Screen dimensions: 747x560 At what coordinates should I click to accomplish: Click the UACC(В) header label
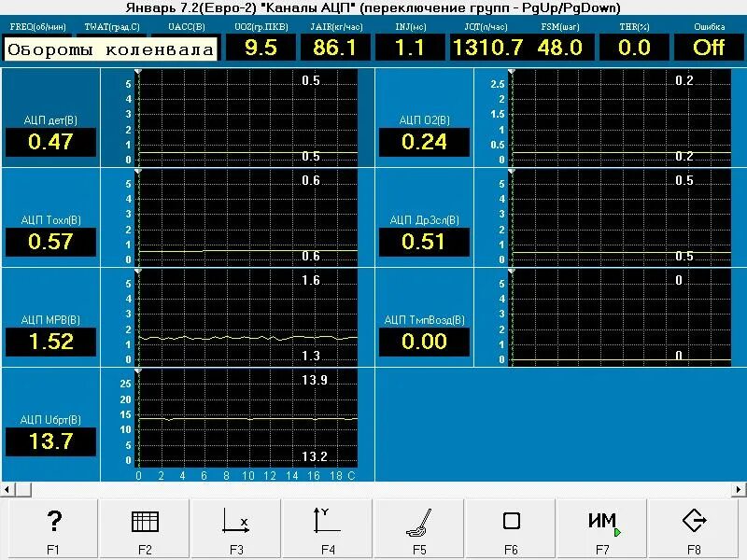click(x=187, y=27)
